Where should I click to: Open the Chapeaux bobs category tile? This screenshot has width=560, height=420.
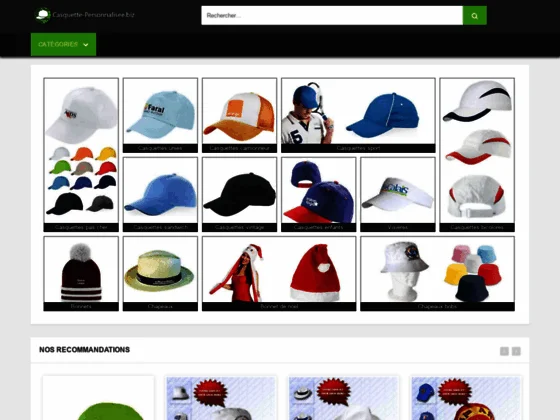[438, 274]
